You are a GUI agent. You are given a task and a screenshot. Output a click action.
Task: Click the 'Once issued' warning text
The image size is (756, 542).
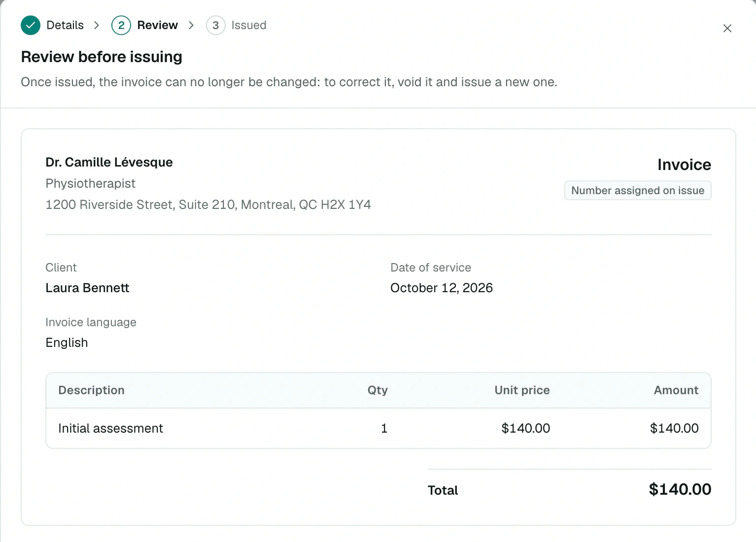(x=289, y=82)
